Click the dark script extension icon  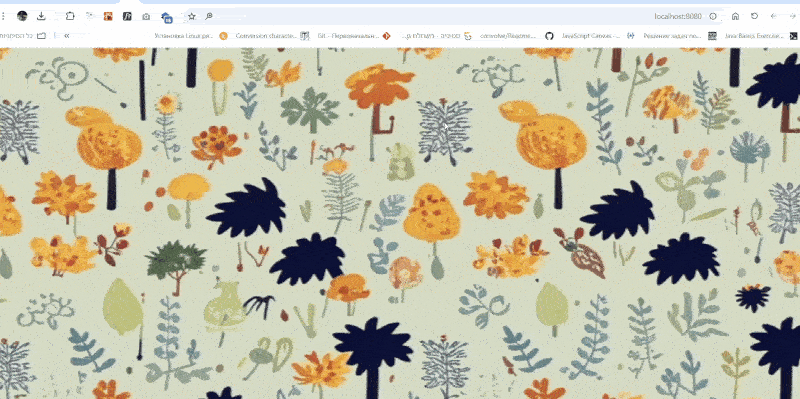click(127, 16)
